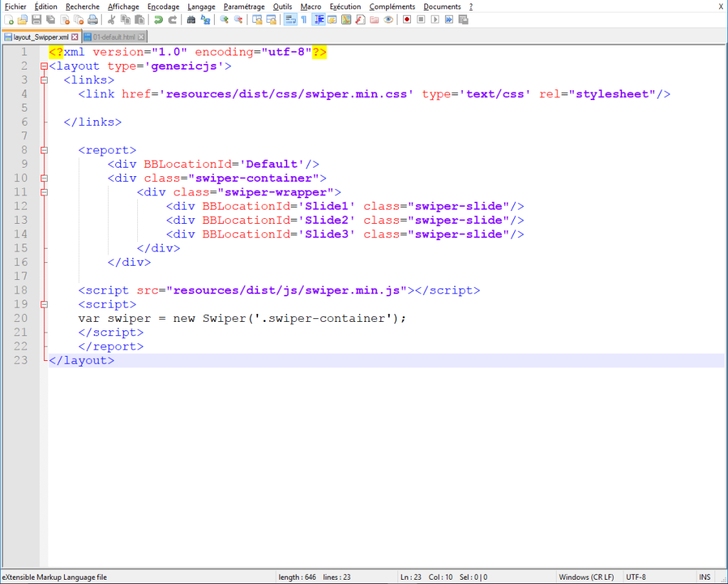Save the recorded macro icon
Viewport: 728px width, 584px height.
(x=464, y=19)
